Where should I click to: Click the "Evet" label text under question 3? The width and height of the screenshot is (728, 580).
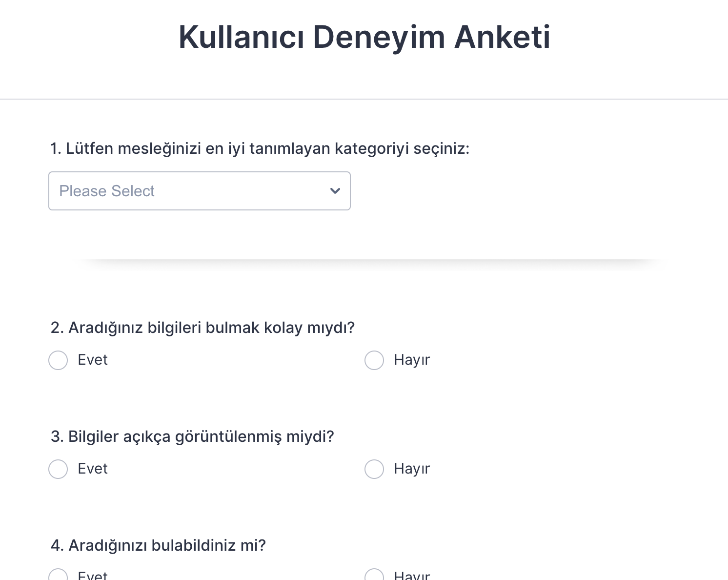(x=93, y=469)
